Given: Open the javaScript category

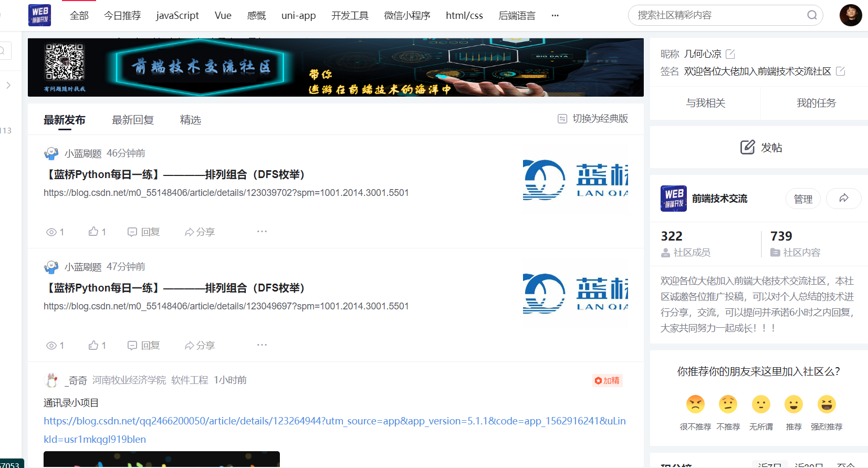Looking at the screenshot, I should (x=177, y=15).
